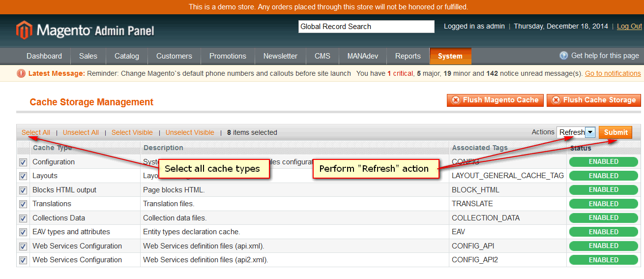Open the System menu
The height and width of the screenshot is (279, 644).
pyautogui.click(x=450, y=56)
